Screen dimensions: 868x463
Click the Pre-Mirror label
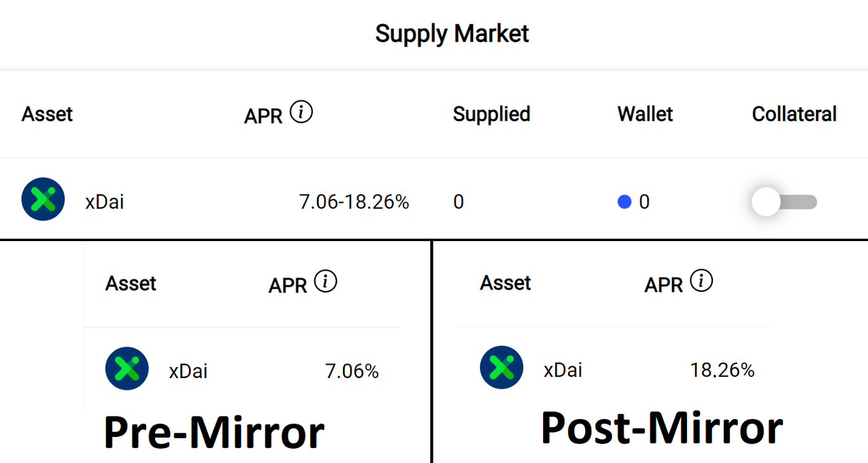(x=213, y=432)
